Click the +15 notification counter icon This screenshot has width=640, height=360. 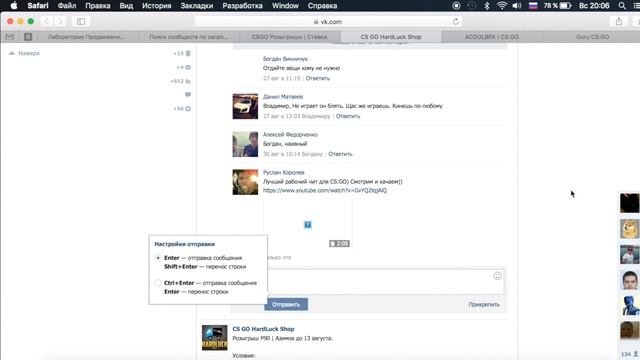point(188,53)
